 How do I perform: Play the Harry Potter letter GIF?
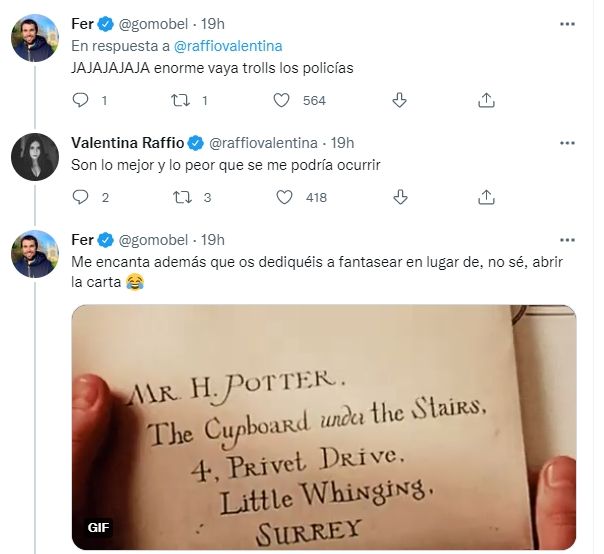pos(324,427)
